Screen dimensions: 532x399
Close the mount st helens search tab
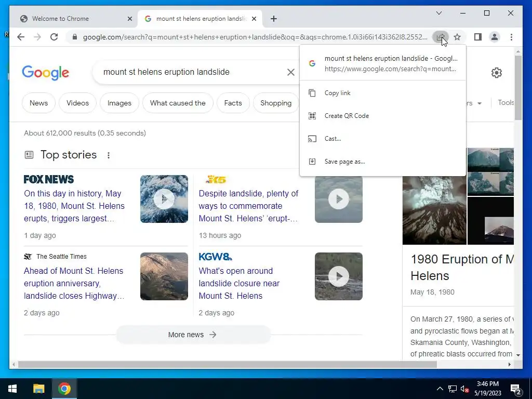click(x=254, y=19)
